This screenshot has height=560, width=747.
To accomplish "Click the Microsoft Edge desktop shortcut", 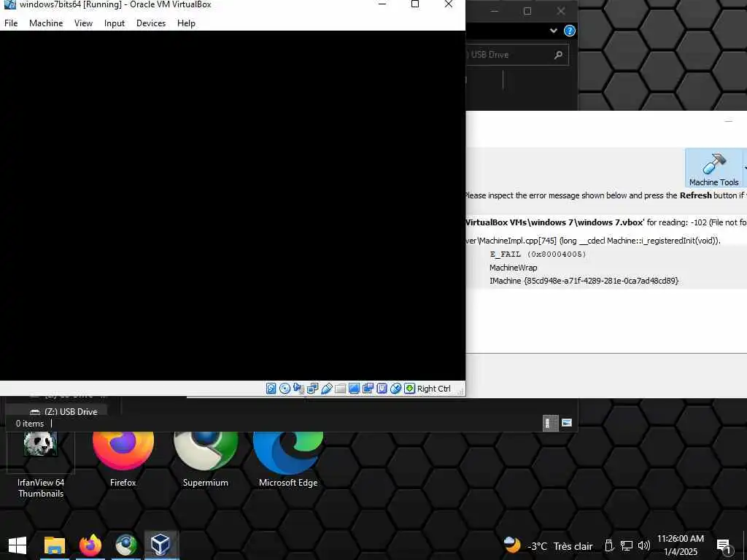I will pos(288,459).
